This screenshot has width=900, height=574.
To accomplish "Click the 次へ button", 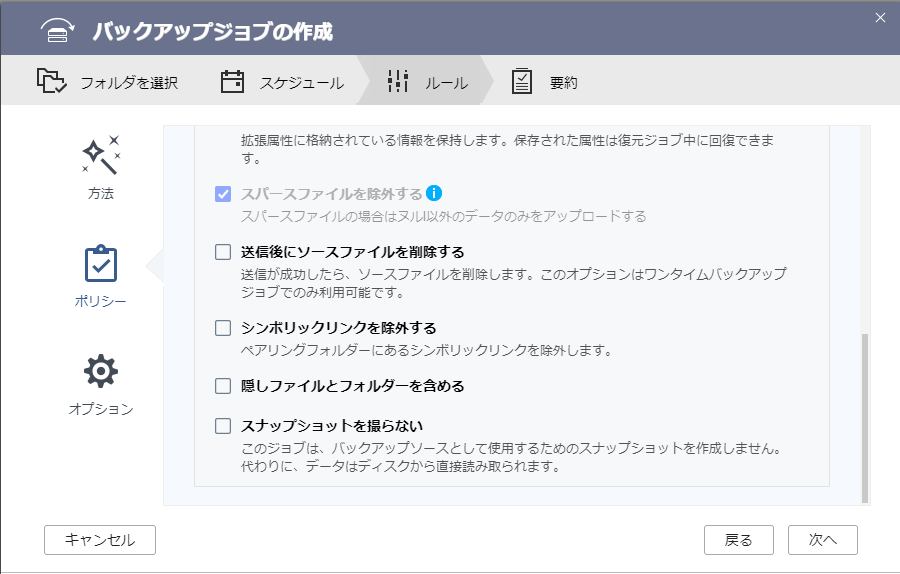I will pos(822,540).
